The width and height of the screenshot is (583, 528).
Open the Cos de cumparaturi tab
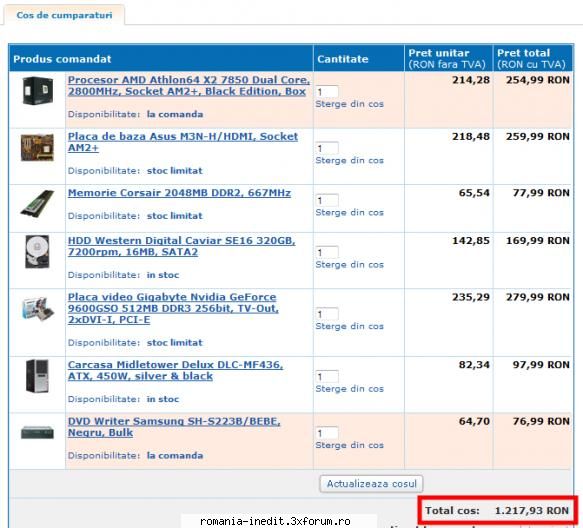[x=64, y=15]
